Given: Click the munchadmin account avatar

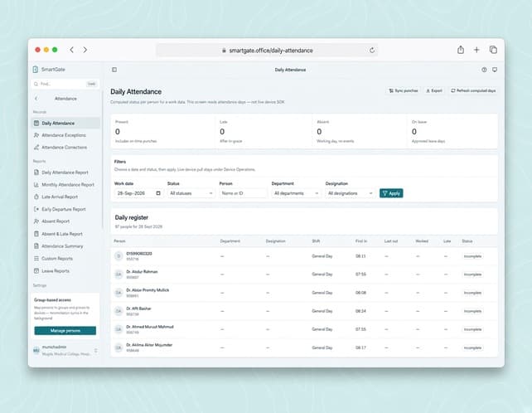Looking at the screenshot, I should click(36, 350).
